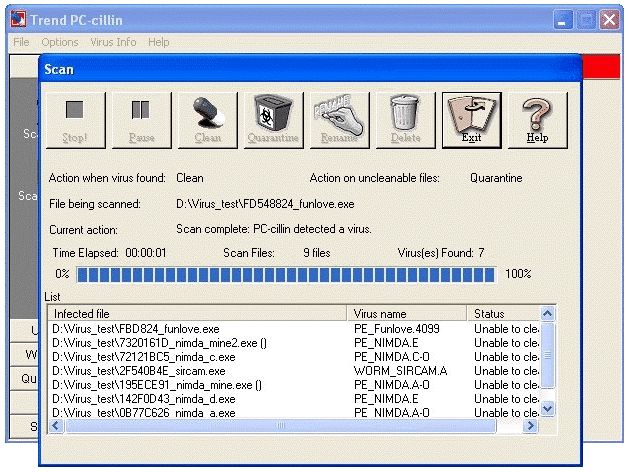Viewport: 629px width, 472px height.
Task: Click the Stop scan icon button
Action: tap(75, 120)
